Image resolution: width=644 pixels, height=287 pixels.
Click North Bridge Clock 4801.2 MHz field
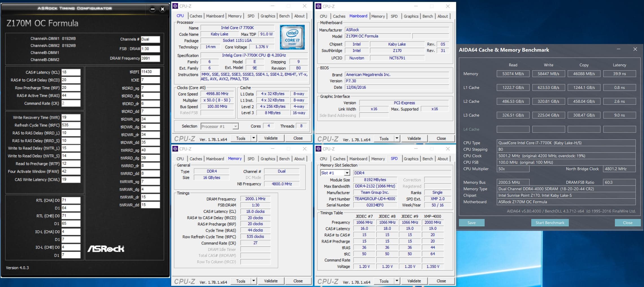point(619,169)
